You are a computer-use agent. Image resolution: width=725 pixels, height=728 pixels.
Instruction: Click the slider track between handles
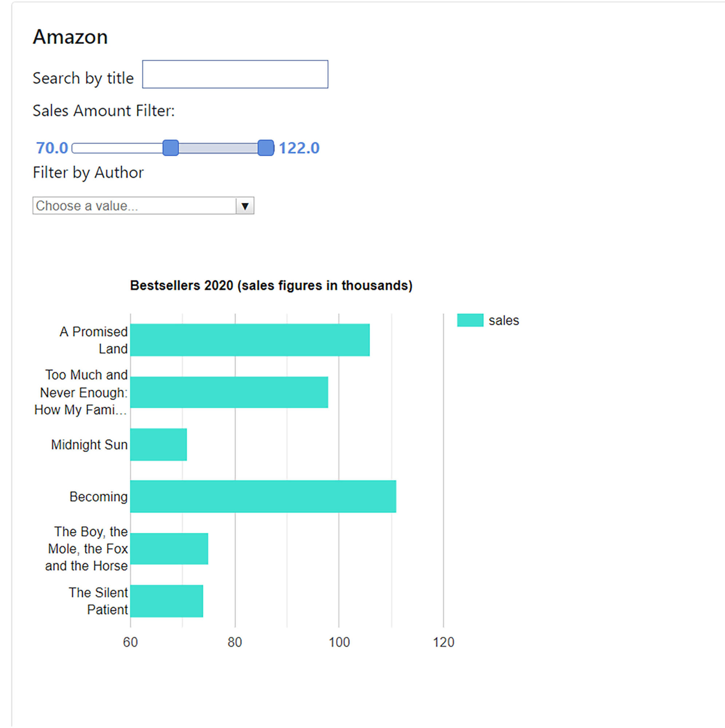tap(218, 148)
